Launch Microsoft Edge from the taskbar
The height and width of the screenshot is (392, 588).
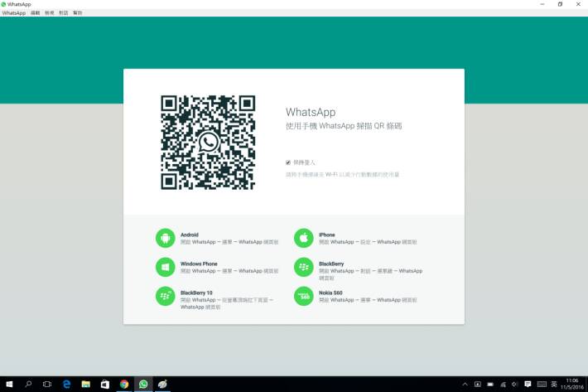pos(67,384)
